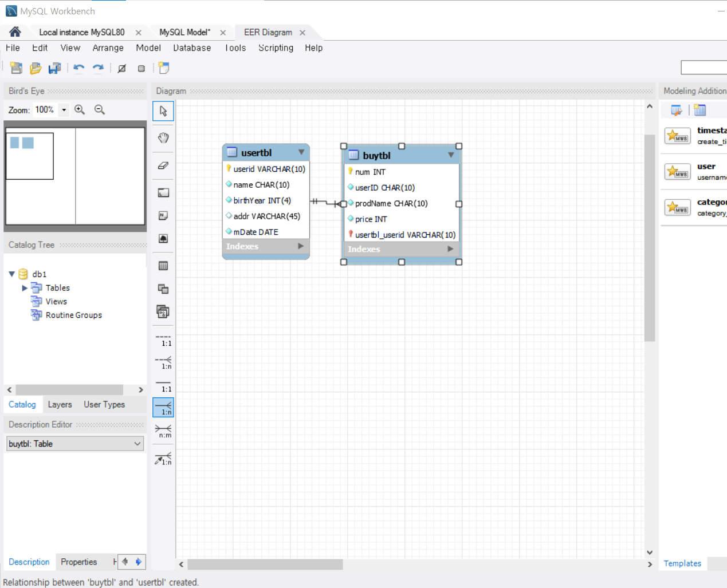Switch to User Types tab
This screenshot has width=727, height=588.
(x=104, y=404)
